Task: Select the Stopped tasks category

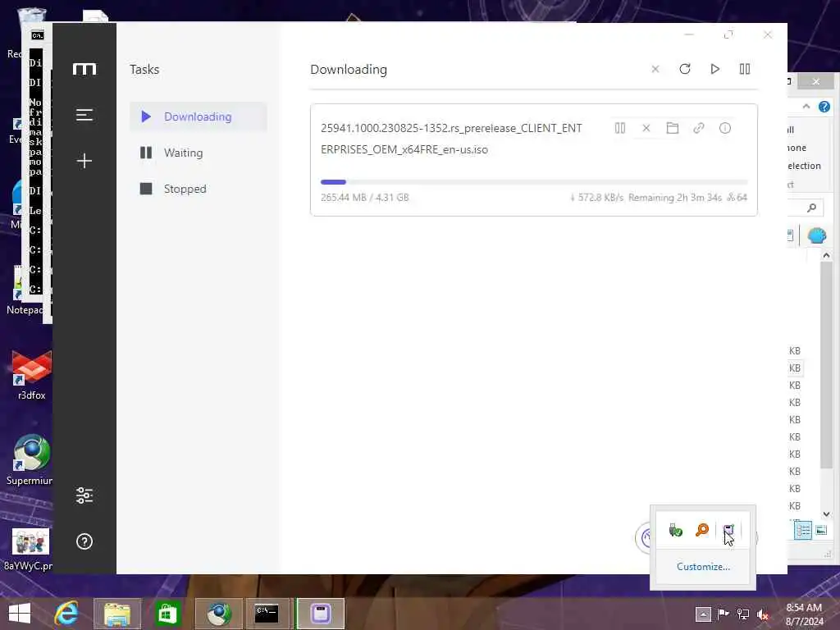Action: pos(199,189)
